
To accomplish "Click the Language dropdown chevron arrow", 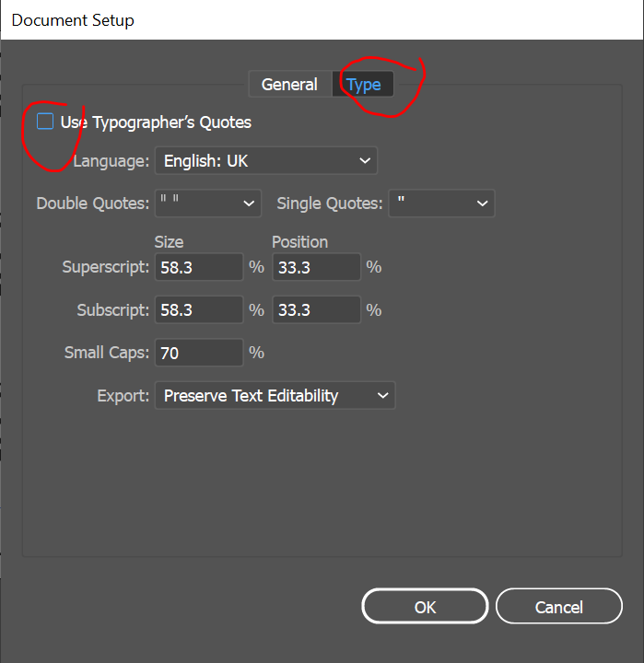I will pyautogui.click(x=364, y=161).
